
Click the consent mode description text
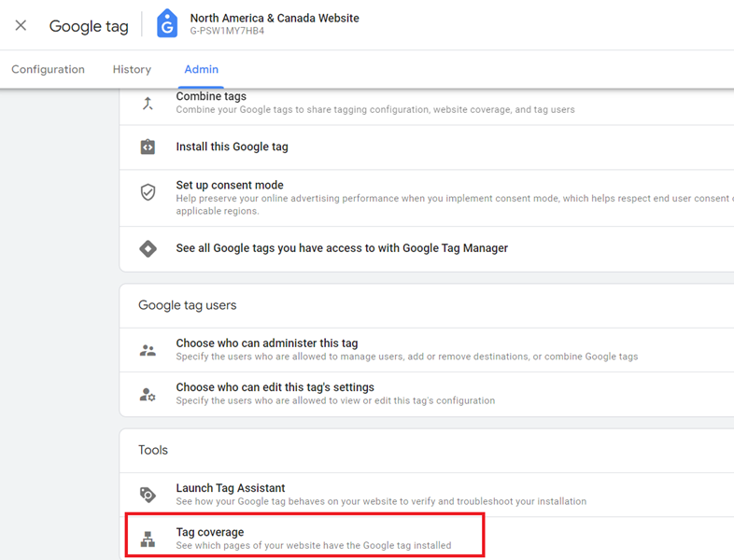click(453, 204)
